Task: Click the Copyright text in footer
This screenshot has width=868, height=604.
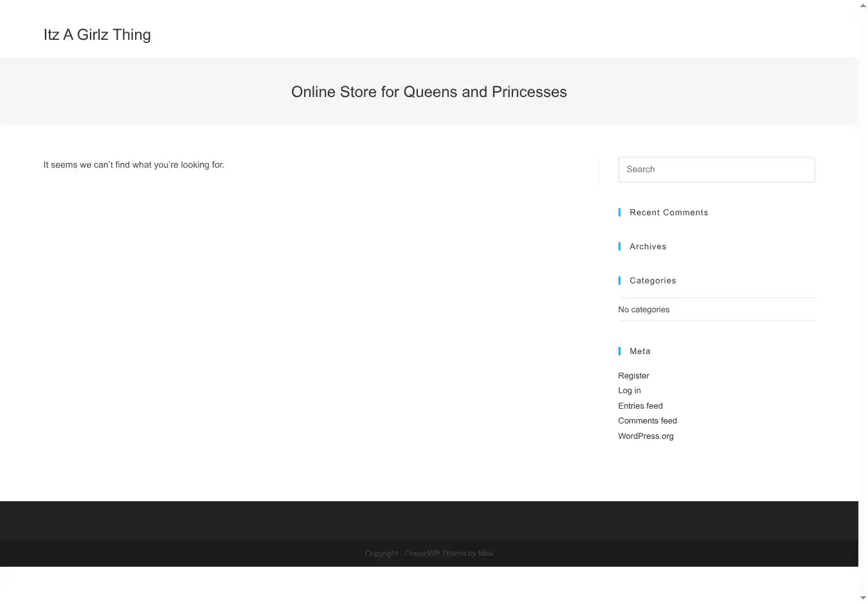Action: pos(381,553)
